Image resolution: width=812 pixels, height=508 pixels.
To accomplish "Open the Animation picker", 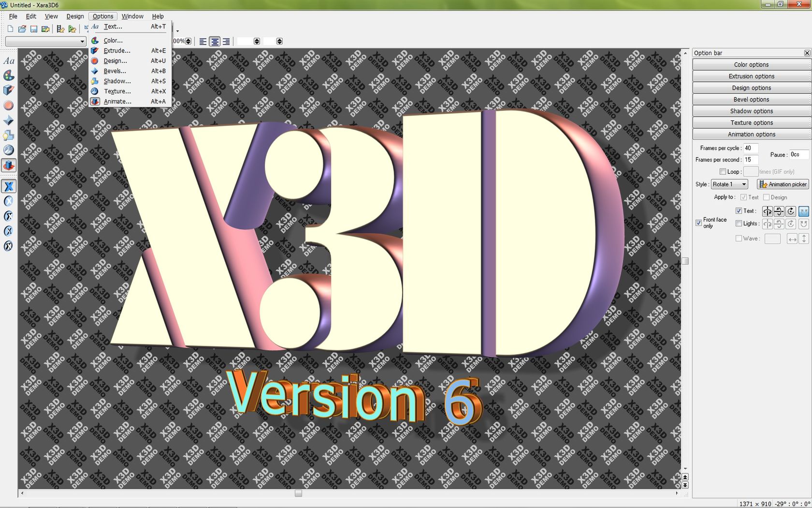I will pos(783,184).
